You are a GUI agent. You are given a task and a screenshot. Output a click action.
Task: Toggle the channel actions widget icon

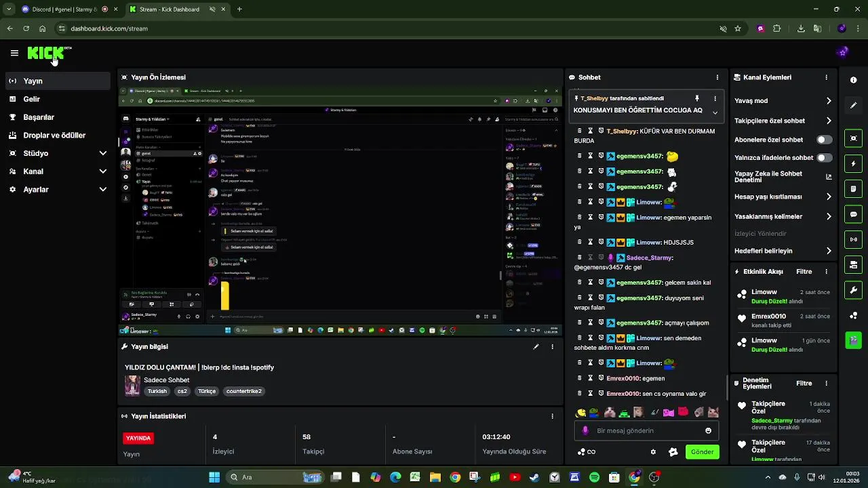[853, 264]
